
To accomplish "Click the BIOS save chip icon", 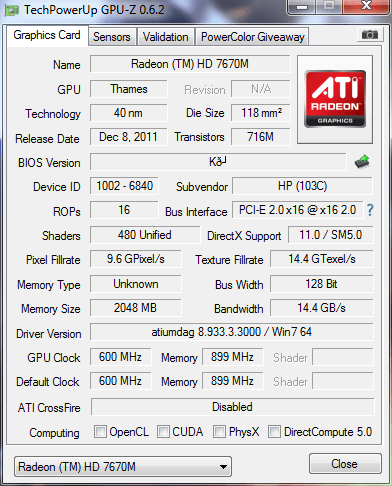I will point(362,162).
